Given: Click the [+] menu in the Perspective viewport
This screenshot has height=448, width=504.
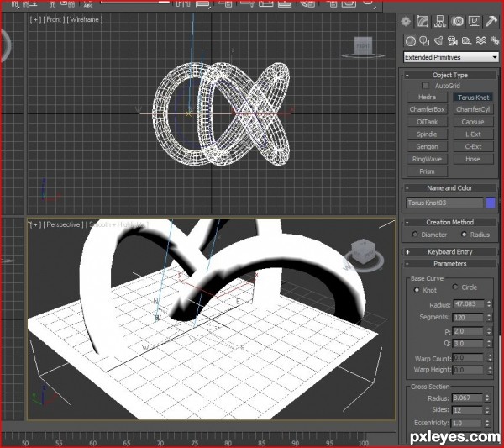Looking at the screenshot, I should click(34, 224).
